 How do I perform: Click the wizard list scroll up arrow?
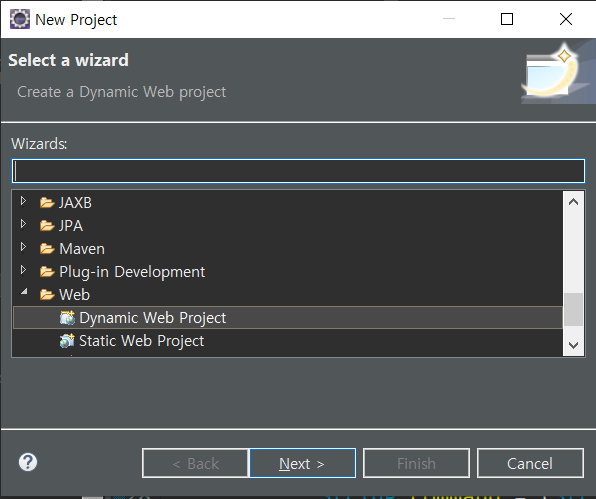pos(574,202)
